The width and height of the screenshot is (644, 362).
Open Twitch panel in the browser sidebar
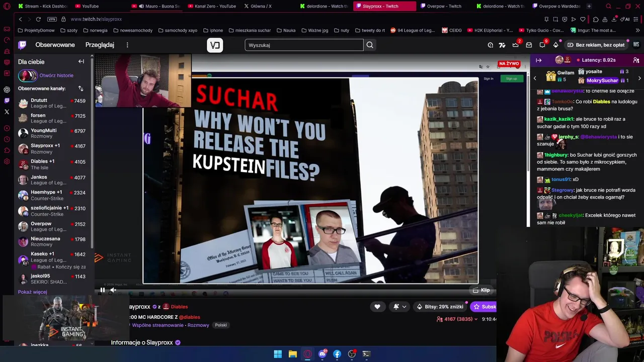click(x=7, y=101)
